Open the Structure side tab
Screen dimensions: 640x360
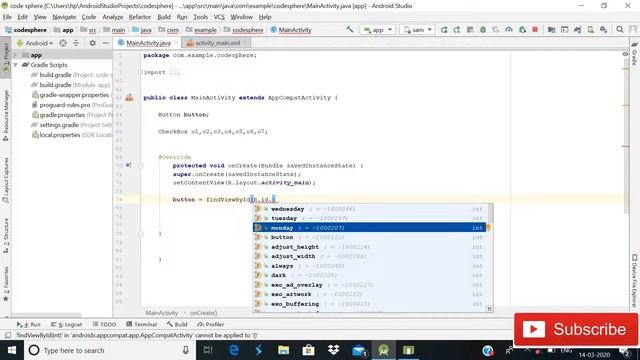coord(6,236)
